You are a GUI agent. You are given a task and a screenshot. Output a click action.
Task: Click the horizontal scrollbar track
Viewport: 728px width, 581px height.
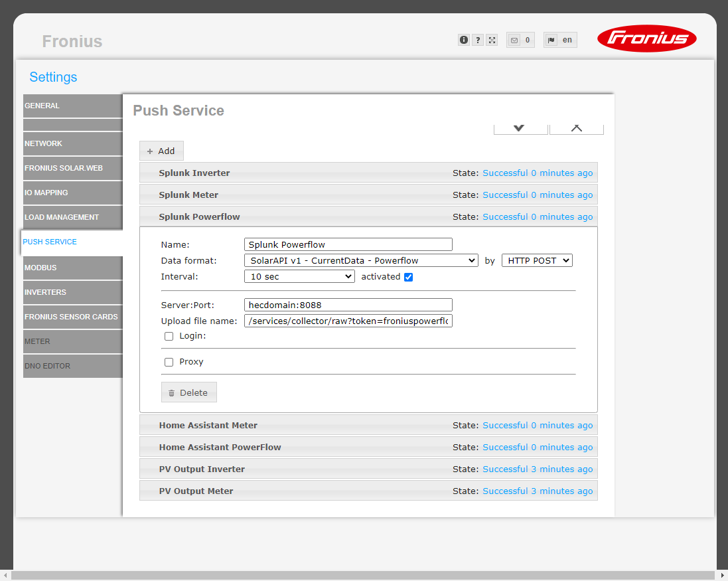362,576
